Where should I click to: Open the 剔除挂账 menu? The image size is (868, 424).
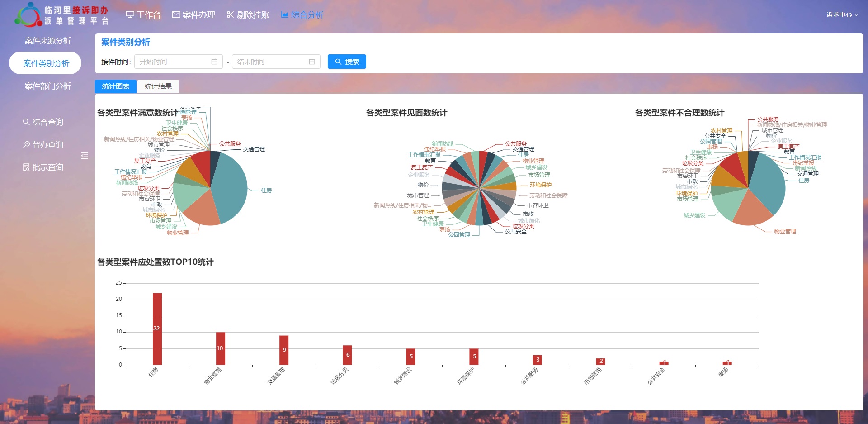(248, 14)
